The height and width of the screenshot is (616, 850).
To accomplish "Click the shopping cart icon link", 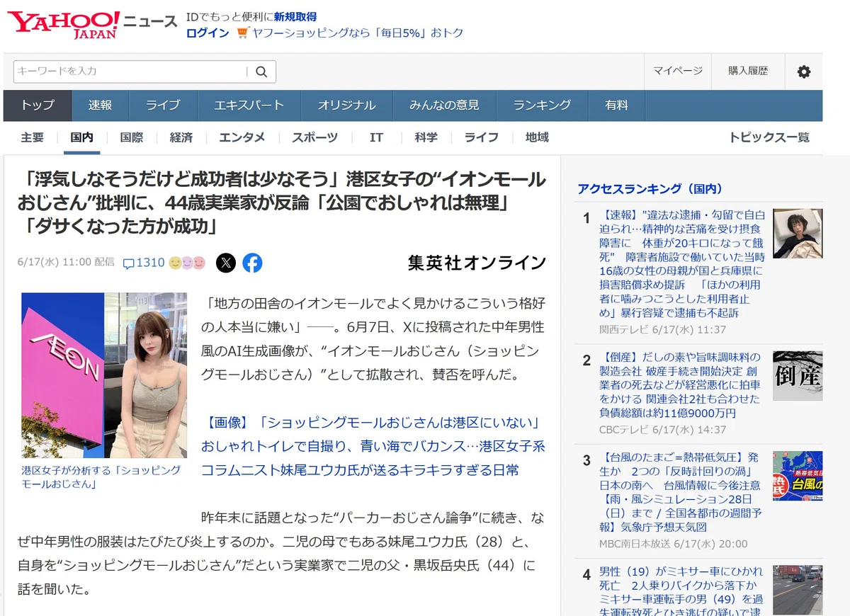I will tap(243, 33).
